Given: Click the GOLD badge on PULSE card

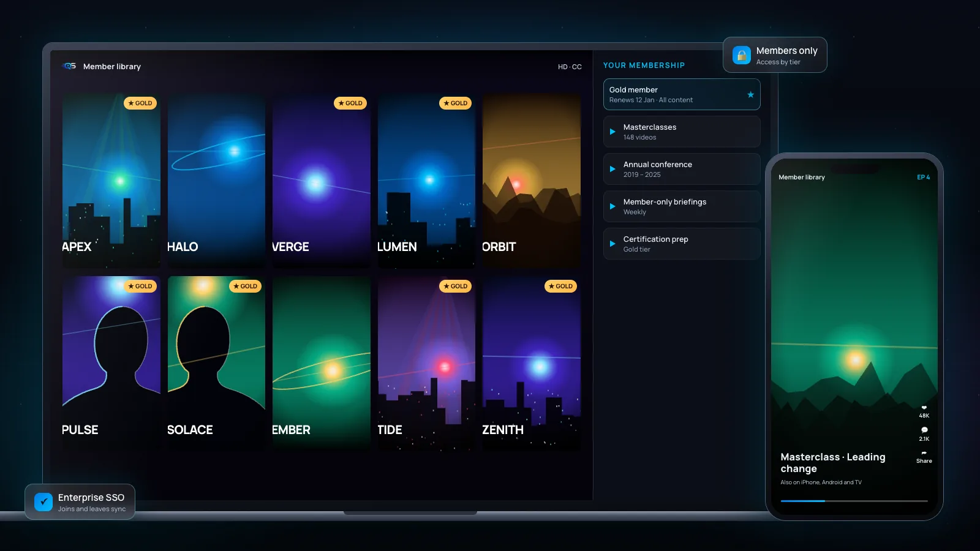Looking at the screenshot, I should [140, 286].
